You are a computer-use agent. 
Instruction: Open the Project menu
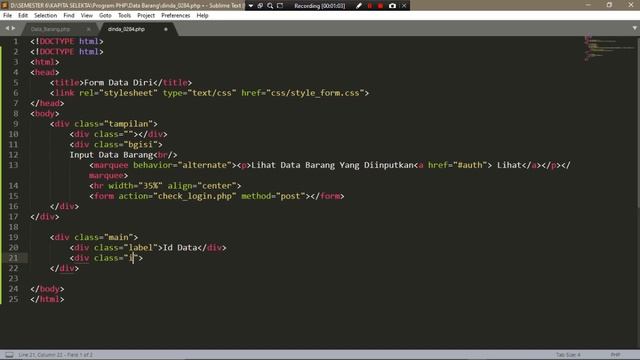point(146,16)
